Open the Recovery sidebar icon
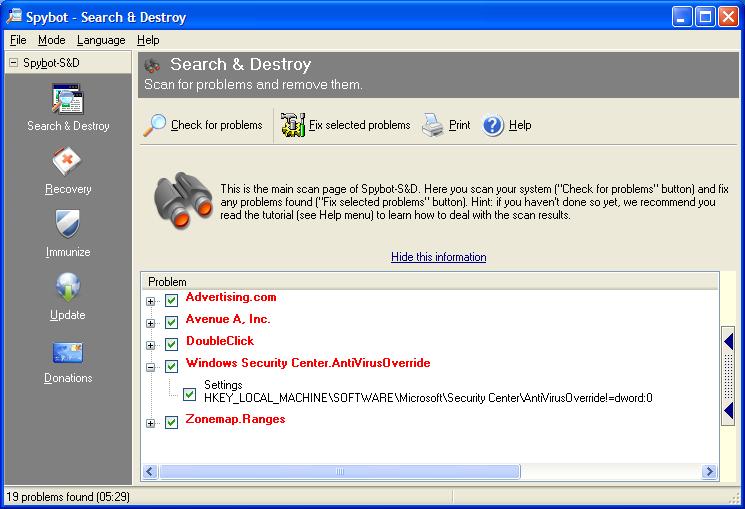Viewport: 745px width, 509px height. click(67, 162)
